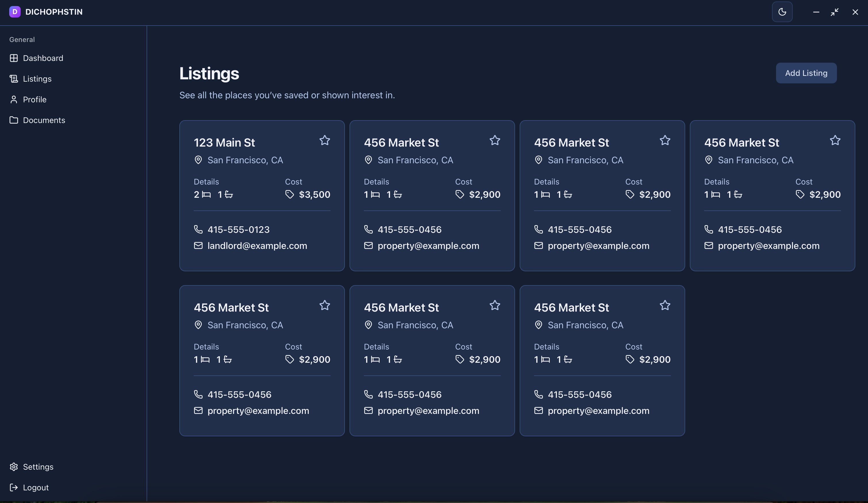
Task: Click phone icon on 123 Main St card
Action: coord(198,229)
